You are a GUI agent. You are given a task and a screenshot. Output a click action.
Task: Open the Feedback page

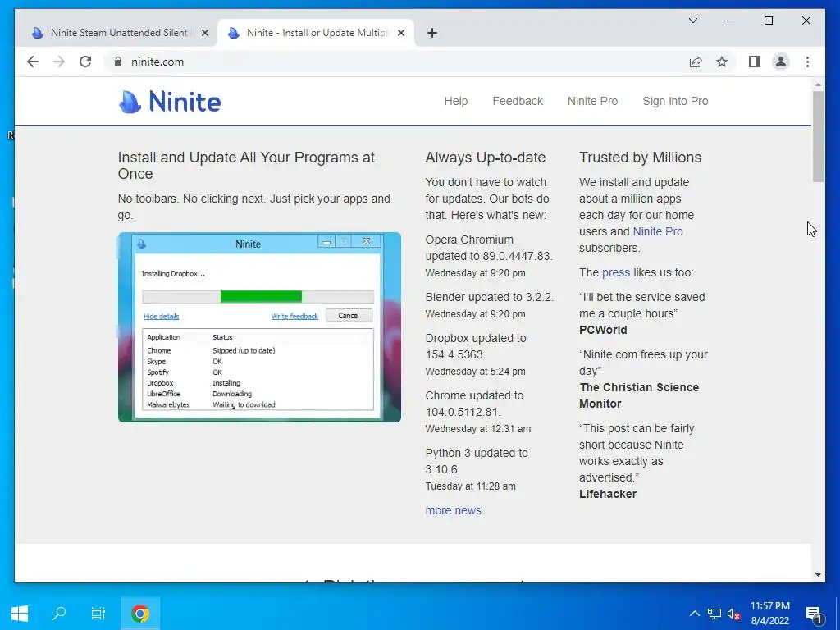click(x=518, y=101)
